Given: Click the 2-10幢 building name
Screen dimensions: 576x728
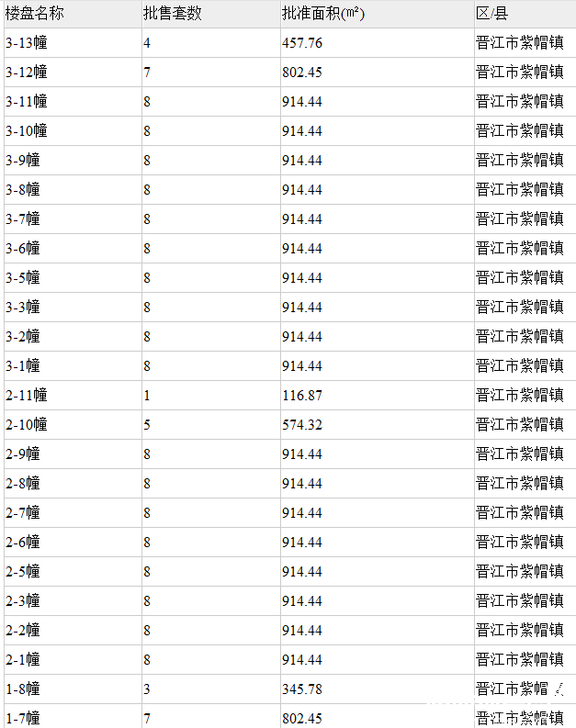Looking at the screenshot, I should [x=26, y=425].
